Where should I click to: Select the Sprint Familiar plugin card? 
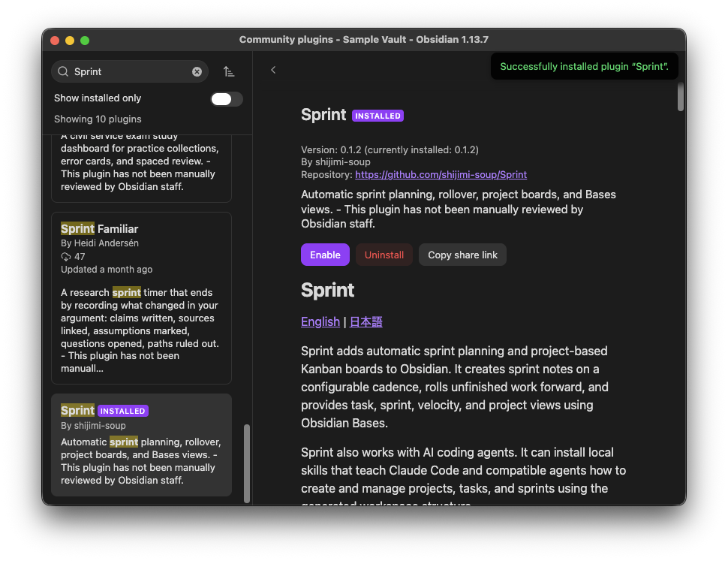tap(141, 298)
